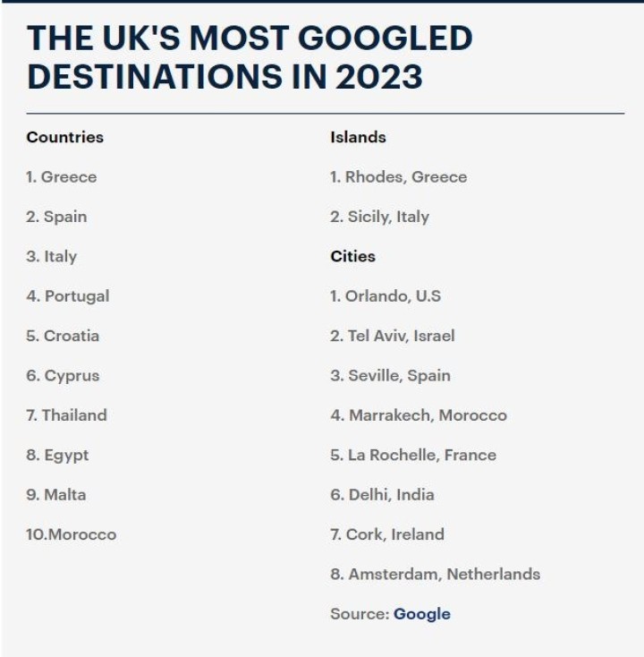The width and height of the screenshot is (644, 657).
Task: Click the main title heading text
Action: coord(249,57)
